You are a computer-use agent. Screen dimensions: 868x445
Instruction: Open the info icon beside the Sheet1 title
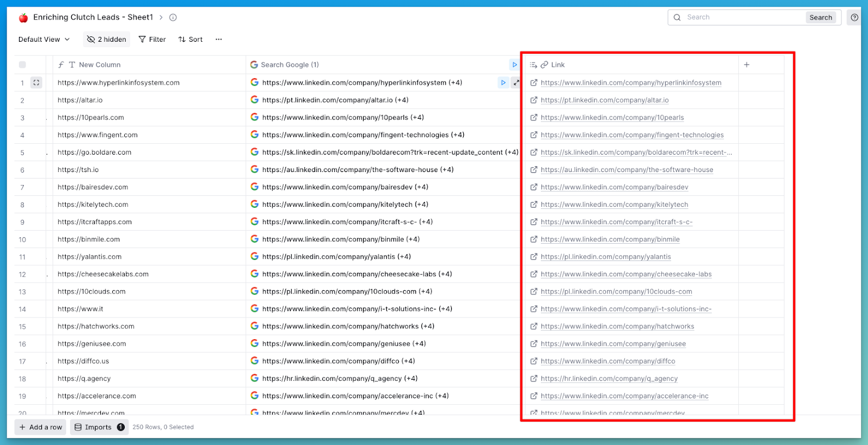(173, 17)
